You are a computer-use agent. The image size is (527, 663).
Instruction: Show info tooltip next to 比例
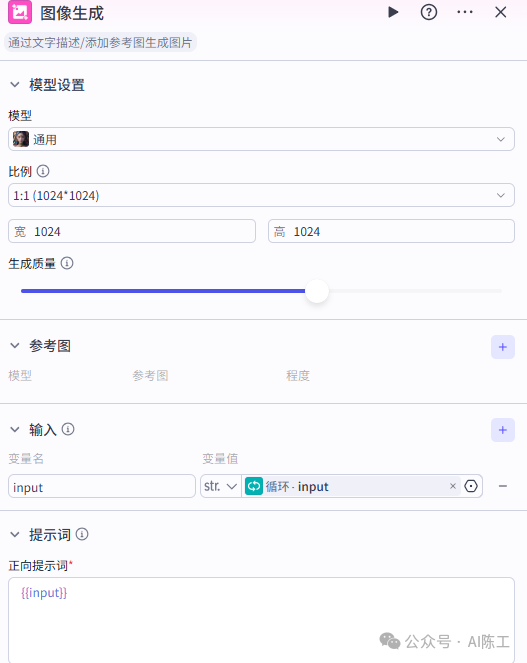pyautogui.click(x=43, y=171)
